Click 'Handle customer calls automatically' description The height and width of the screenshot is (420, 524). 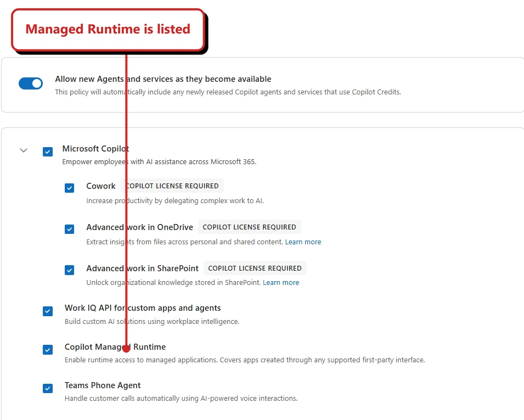click(x=181, y=399)
